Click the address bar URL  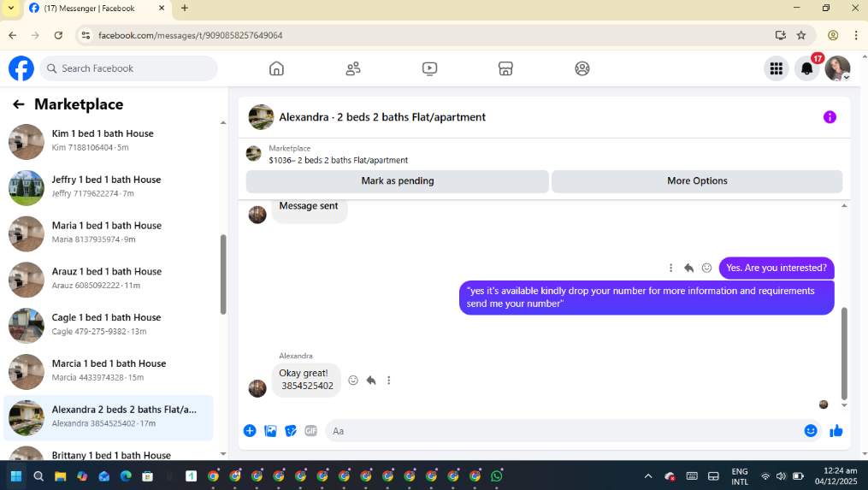(x=191, y=35)
